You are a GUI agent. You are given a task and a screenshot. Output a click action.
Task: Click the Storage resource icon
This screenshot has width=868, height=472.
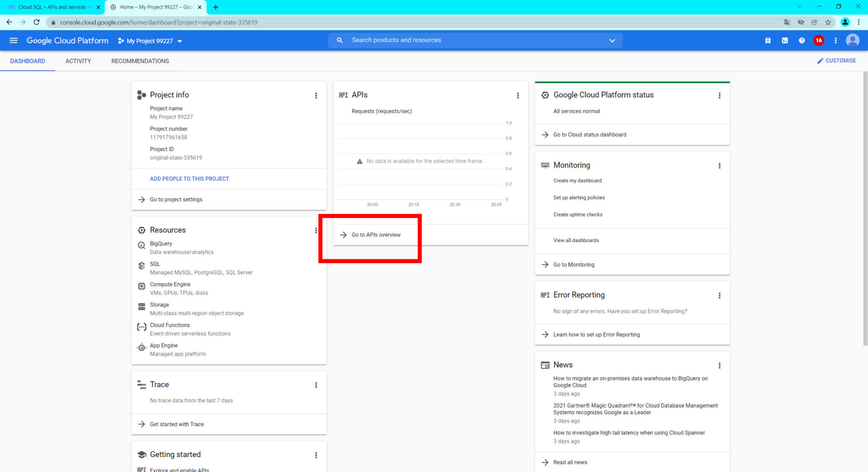142,306
